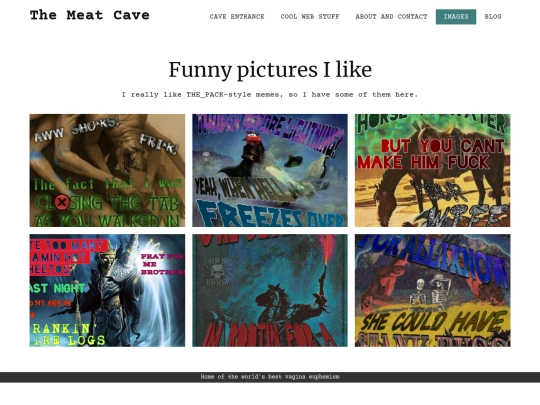Click the THE_PACK-style memes description text
Viewport: 540px width, 405px height.
point(270,94)
